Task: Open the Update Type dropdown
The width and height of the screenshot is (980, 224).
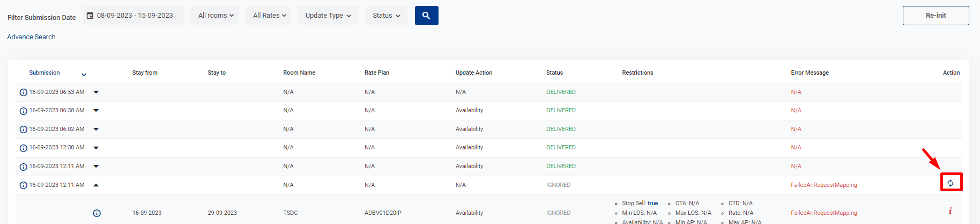Action: click(x=328, y=16)
